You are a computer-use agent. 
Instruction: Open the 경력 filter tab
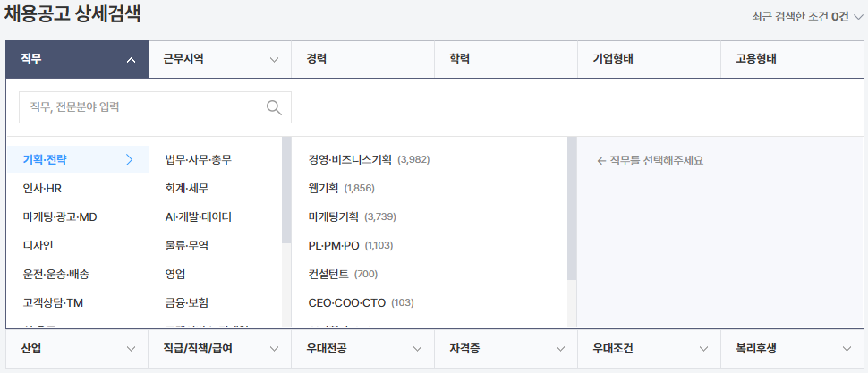pos(362,59)
